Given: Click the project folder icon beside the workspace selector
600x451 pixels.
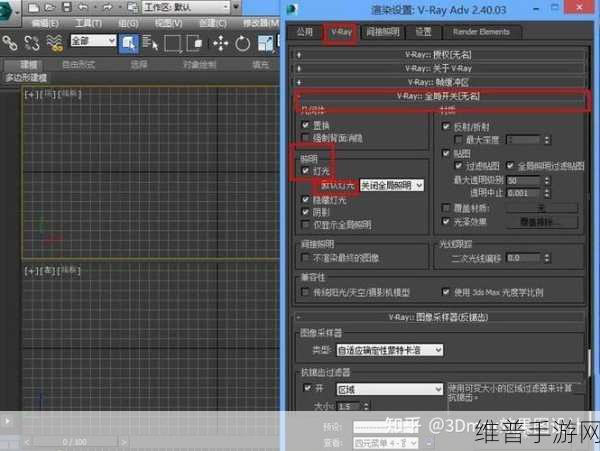Looking at the screenshot, I should 133,7.
